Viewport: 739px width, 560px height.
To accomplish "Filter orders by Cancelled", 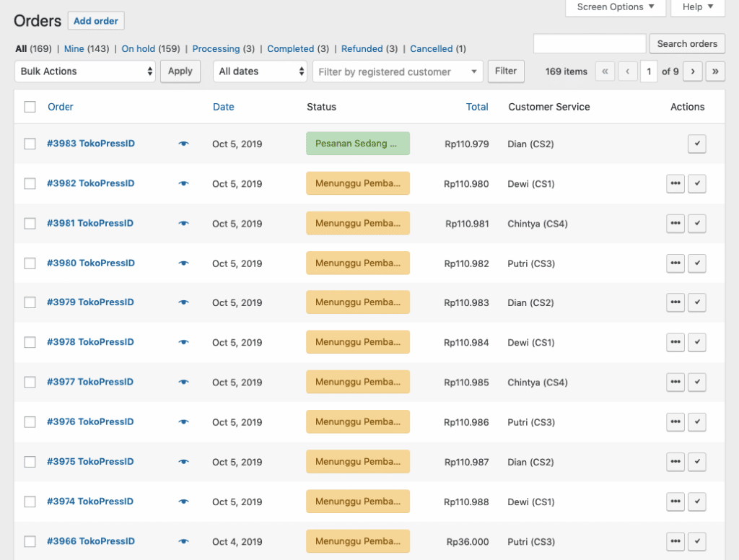I will click(x=432, y=48).
